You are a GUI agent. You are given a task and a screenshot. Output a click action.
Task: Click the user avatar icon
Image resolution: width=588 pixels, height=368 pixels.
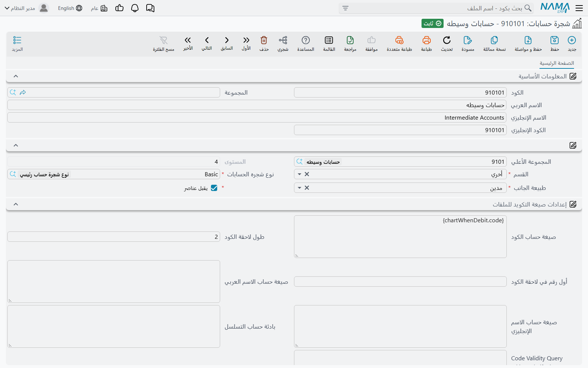coord(44,8)
